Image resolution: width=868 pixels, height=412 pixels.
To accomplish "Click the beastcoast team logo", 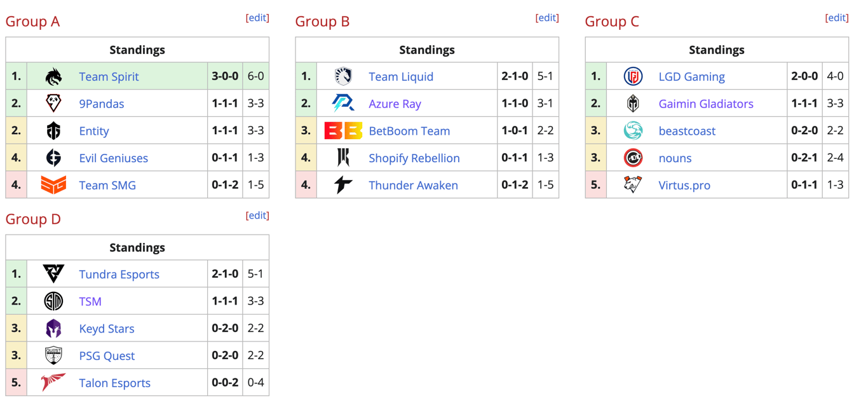I will 633,131.
